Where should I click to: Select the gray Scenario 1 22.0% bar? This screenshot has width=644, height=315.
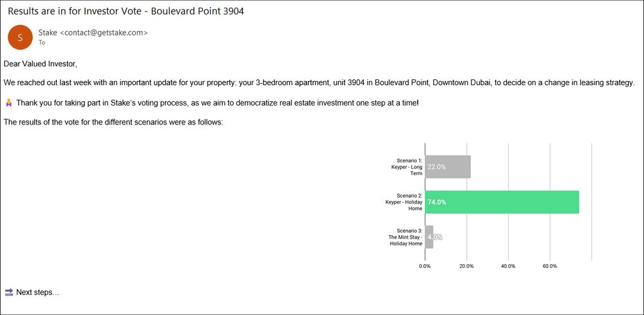point(448,167)
